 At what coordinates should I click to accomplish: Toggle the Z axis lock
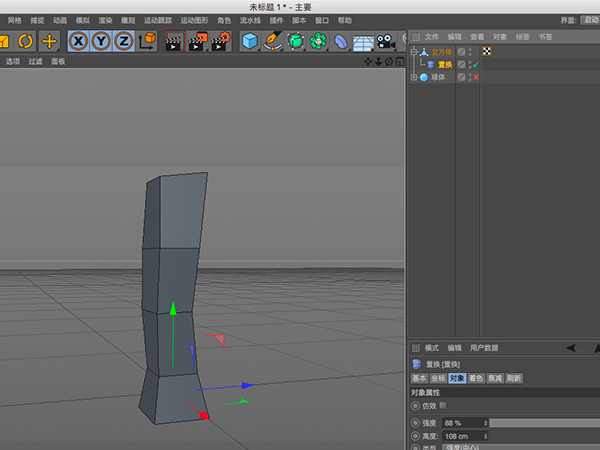click(124, 41)
